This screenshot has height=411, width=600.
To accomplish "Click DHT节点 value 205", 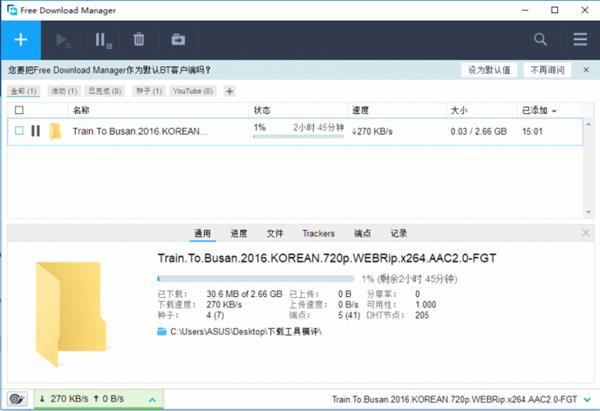I will pyautogui.click(x=422, y=315).
